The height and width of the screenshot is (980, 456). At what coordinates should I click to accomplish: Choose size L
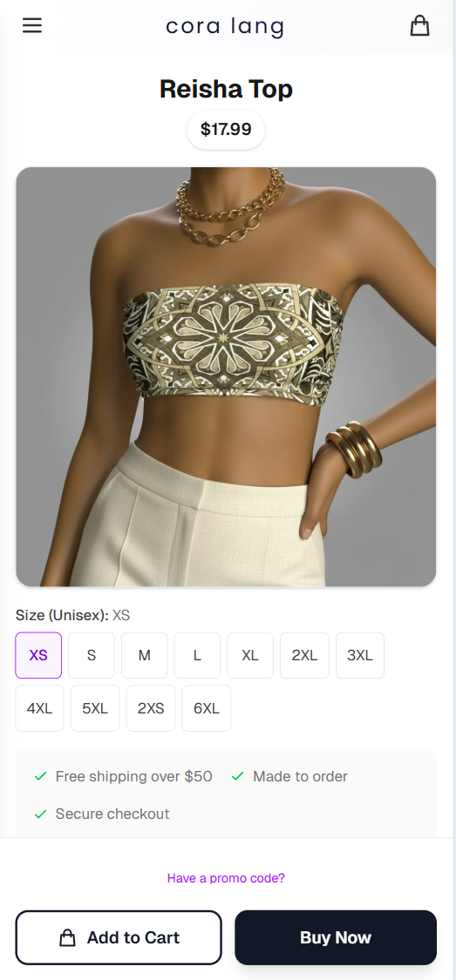coord(197,655)
